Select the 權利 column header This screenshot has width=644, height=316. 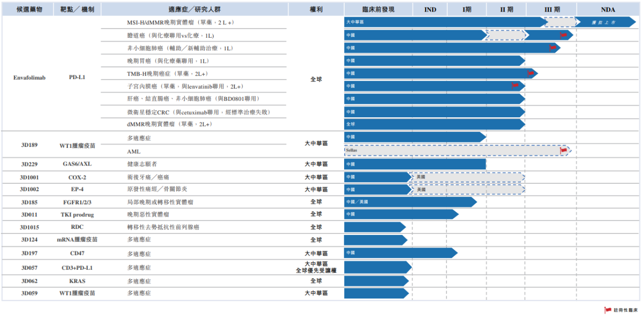click(x=316, y=10)
